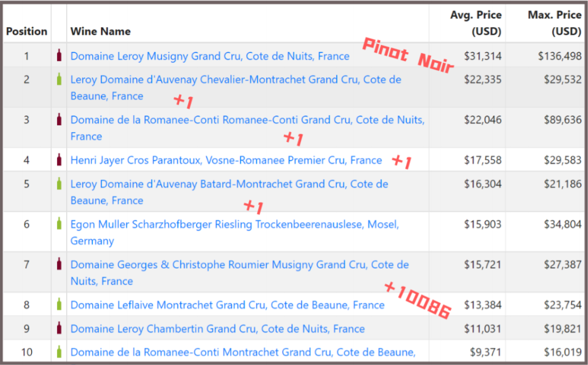Click green bottle icon beside Chevalier-Montrachet wine
The image size is (588, 365).
[x=59, y=80]
